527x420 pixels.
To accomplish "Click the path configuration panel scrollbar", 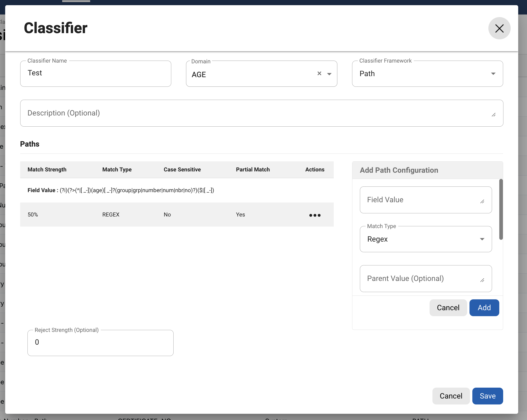I will [x=501, y=209].
